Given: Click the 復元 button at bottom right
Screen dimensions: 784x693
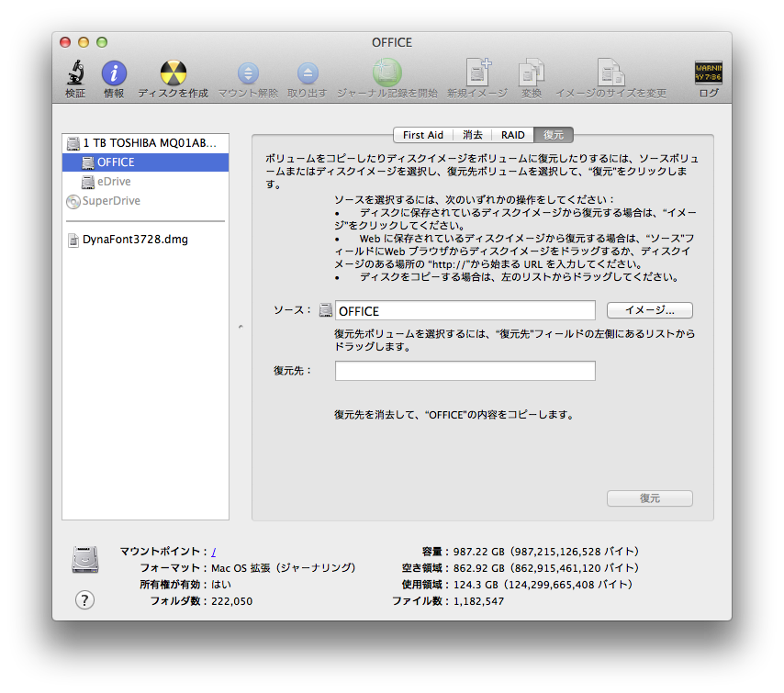Looking at the screenshot, I should coord(649,498).
